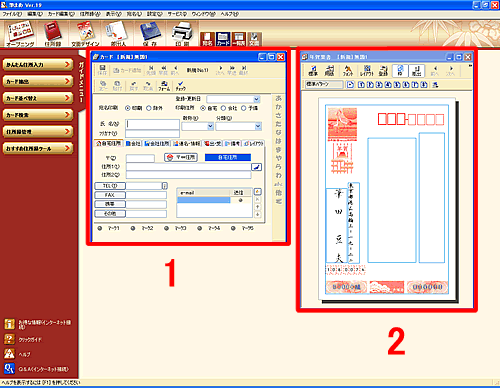Image resolution: width=500 pixels, height=388 pixels.
Task: Toggle the マーク5 marker circle
Action: (x=233, y=228)
